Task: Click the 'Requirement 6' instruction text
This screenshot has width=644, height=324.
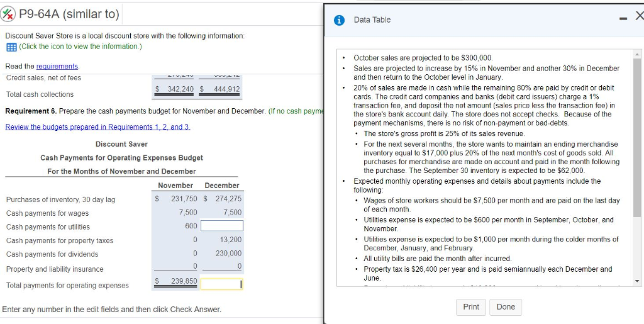Action: click(x=164, y=112)
